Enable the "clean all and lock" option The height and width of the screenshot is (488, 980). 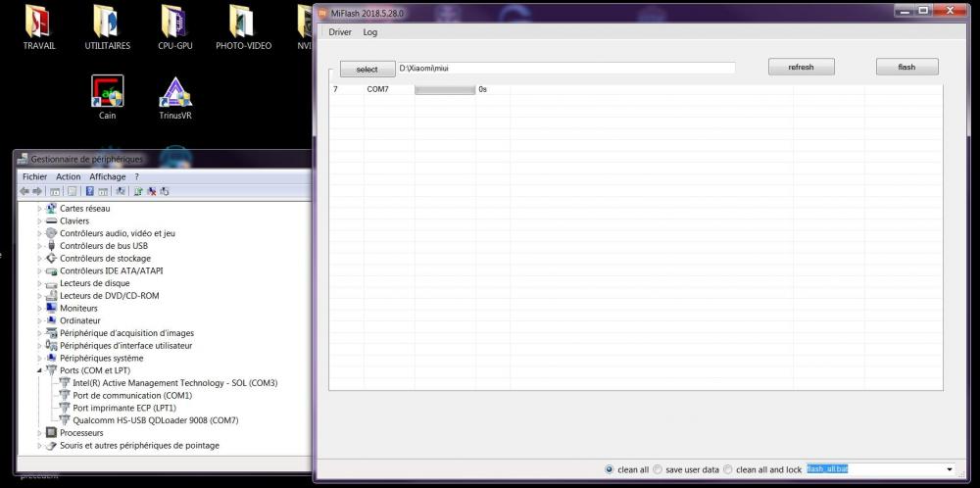pos(728,469)
